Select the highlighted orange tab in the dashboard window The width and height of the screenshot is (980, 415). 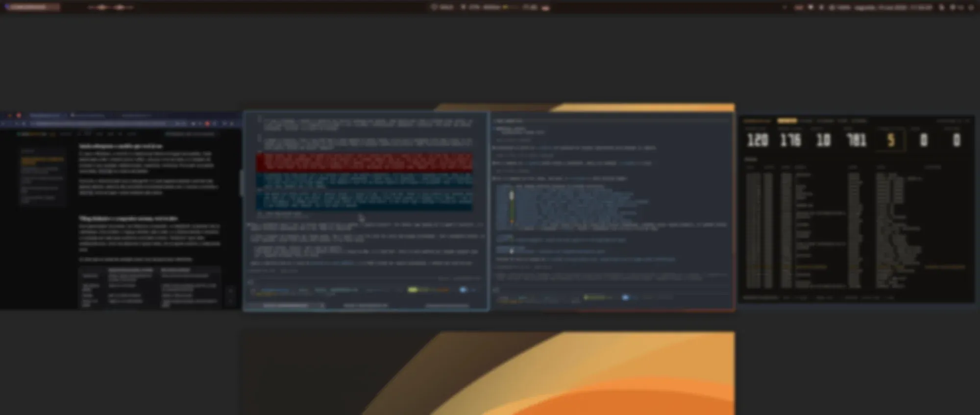[787, 121]
